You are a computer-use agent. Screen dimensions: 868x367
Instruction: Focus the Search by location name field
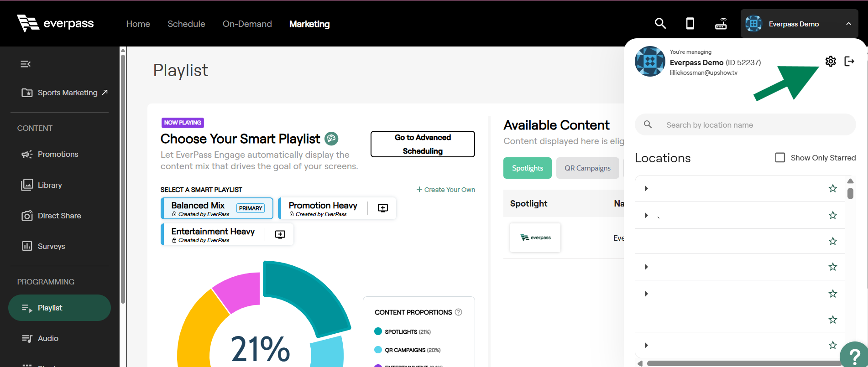coord(745,124)
